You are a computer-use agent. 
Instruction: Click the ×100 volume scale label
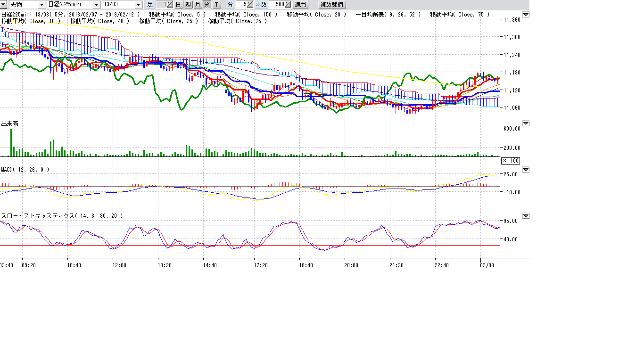510,161
